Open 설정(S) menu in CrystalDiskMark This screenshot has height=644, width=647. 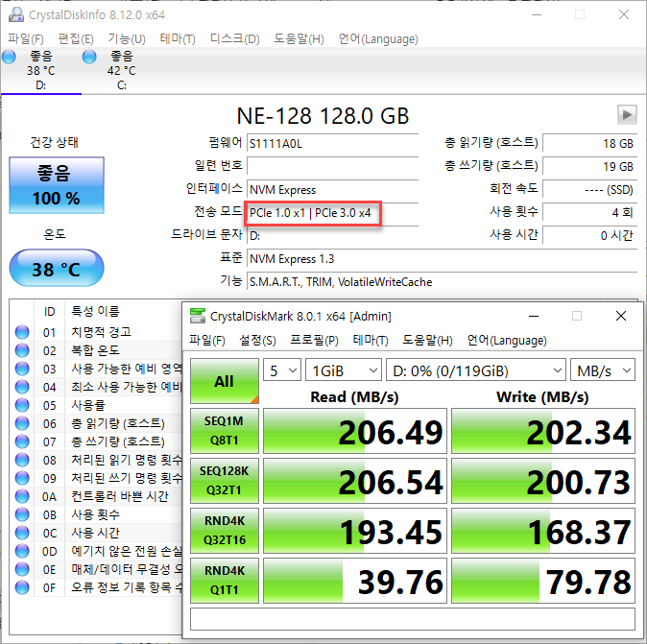coord(257,341)
